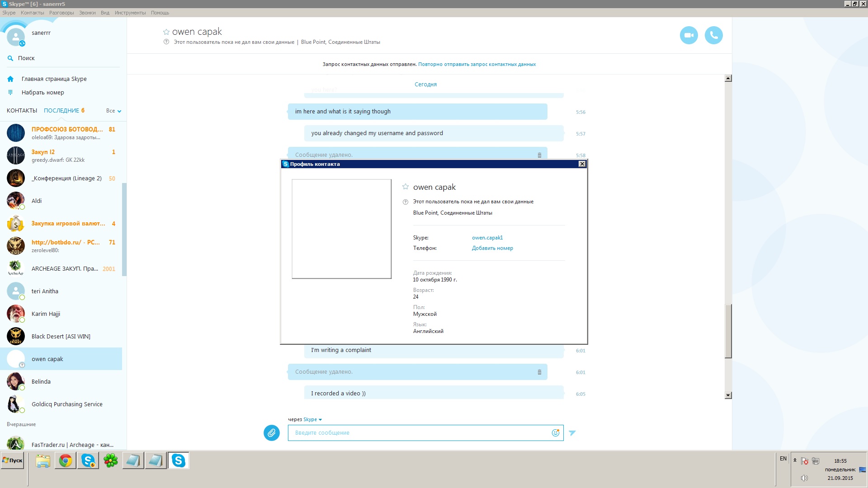Open the Контакты menu
Image resolution: width=868 pixels, height=488 pixels.
pos(33,13)
